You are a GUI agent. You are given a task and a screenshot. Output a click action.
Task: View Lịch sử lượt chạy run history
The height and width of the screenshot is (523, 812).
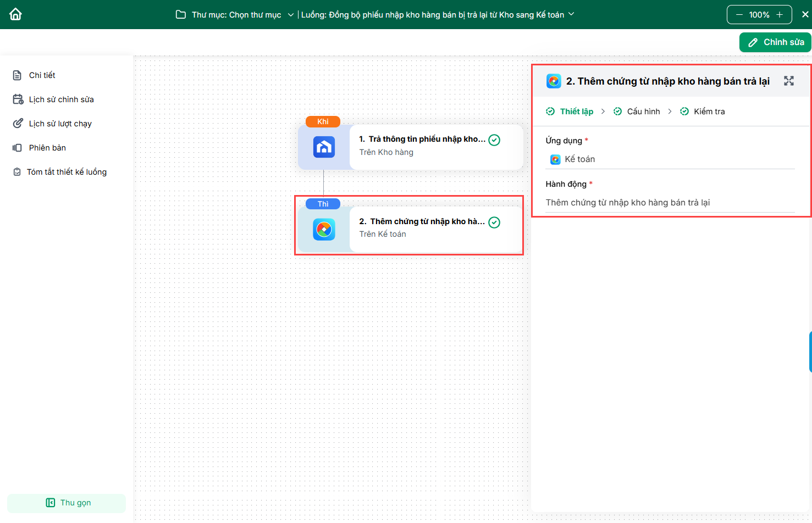[60, 124]
